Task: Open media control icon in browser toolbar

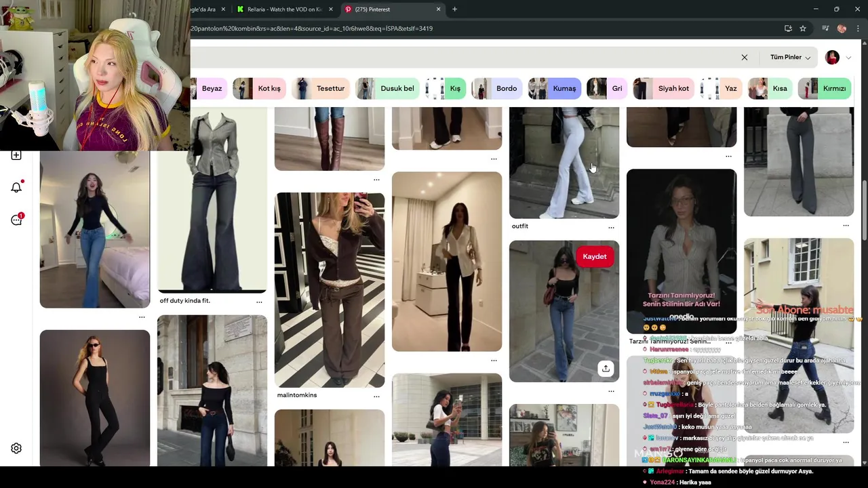Action: tap(825, 28)
